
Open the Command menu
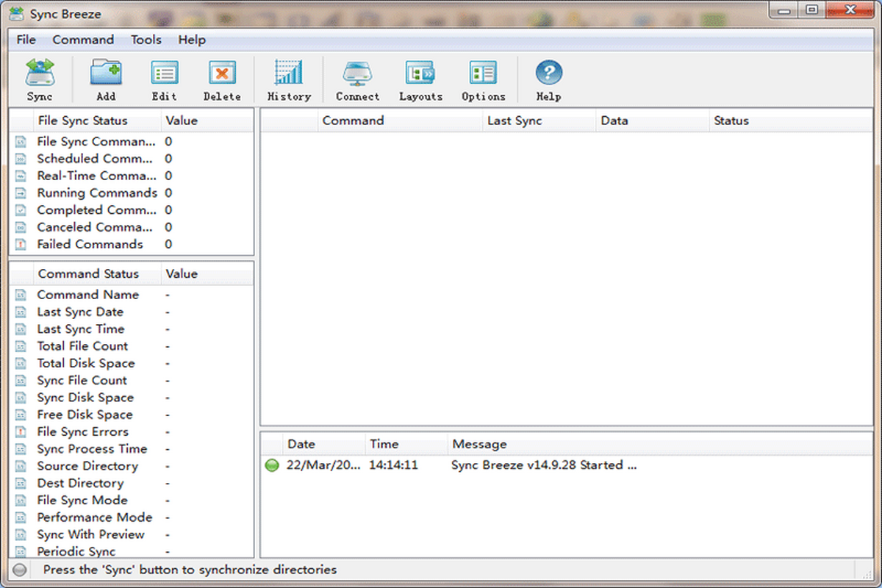pos(83,40)
